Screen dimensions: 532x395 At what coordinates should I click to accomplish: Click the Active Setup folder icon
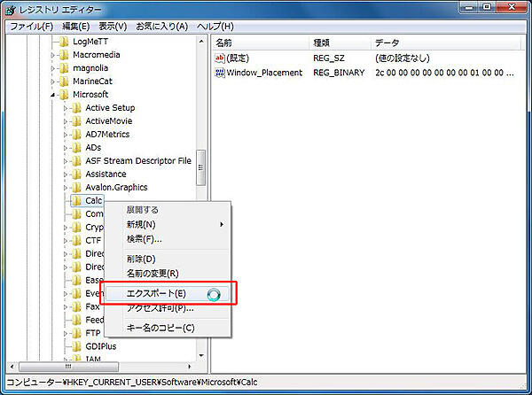pyautogui.click(x=76, y=108)
